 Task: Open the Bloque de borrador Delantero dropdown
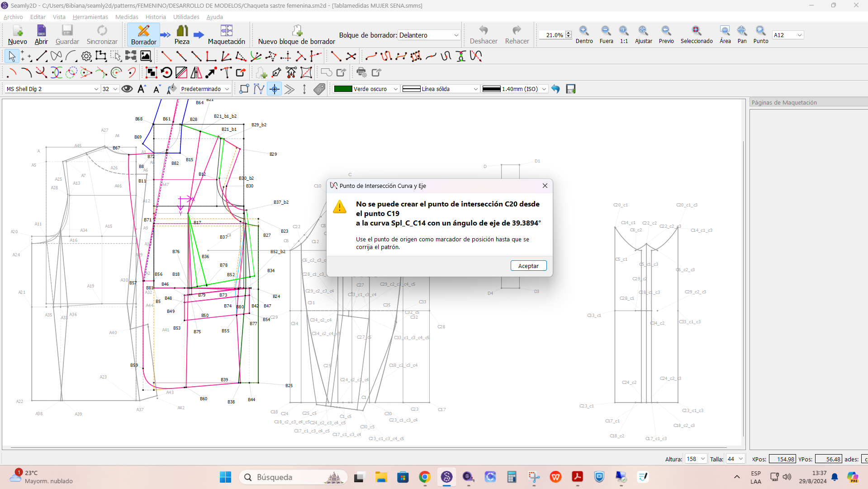(x=428, y=35)
